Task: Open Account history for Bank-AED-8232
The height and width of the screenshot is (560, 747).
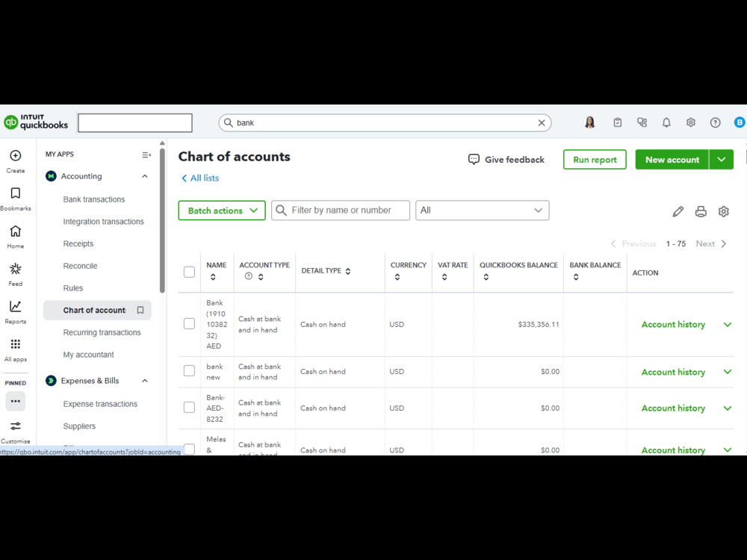Action: click(x=673, y=408)
